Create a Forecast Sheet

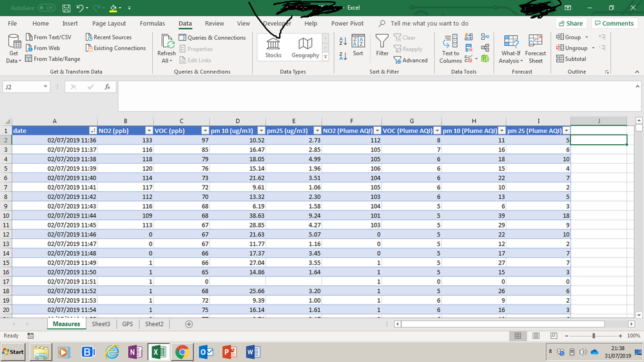tap(536, 49)
